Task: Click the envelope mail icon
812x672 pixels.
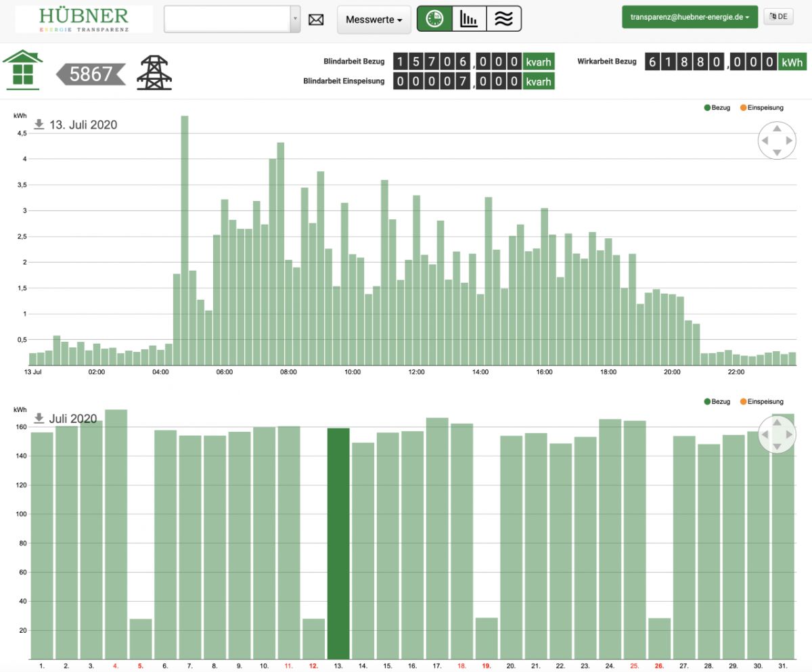Action: (316, 20)
